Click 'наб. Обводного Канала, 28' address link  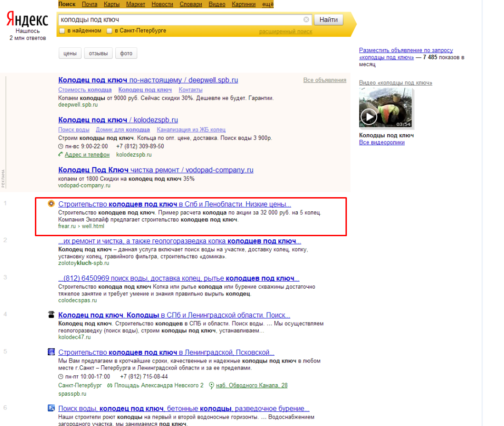click(252, 386)
